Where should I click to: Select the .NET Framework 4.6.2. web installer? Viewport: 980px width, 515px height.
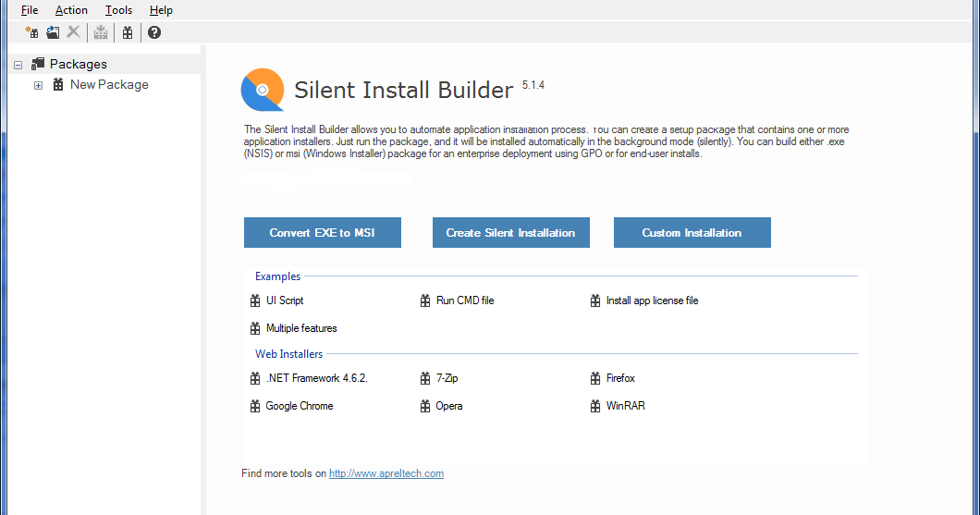(x=317, y=378)
